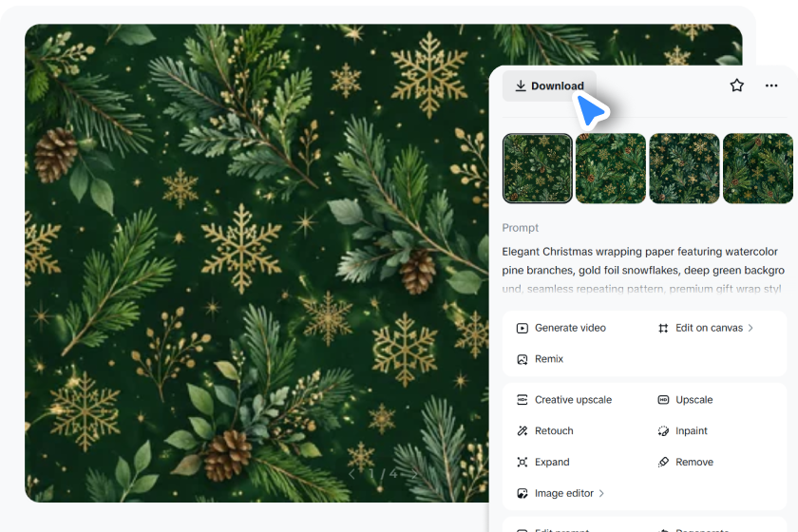The height and width of the screenshot is (532, 798).
Task: Click the chevron next to Image editor
Action: pyautogui.click(x=601, y=493)
